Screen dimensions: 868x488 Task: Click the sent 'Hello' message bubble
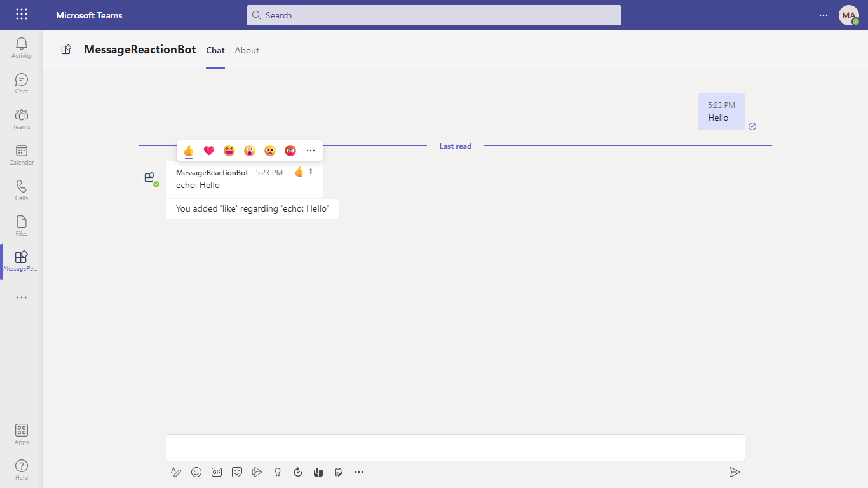721,112
